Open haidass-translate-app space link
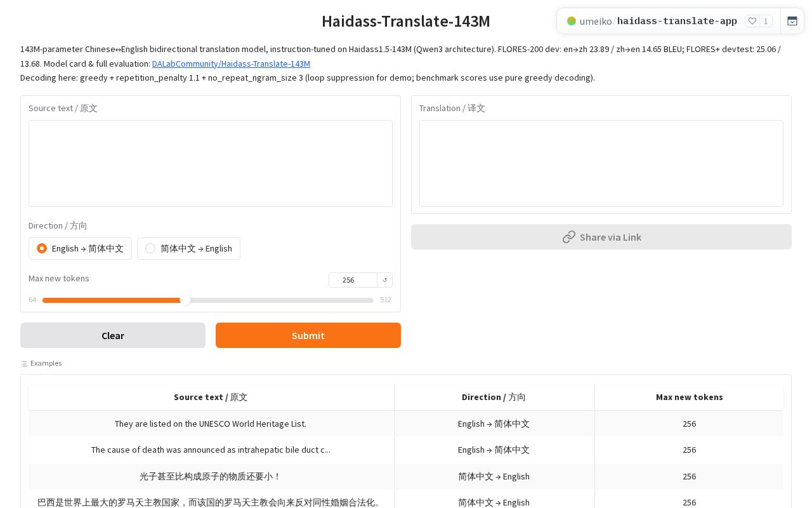This screenshot has height=508, width=812. pyautogui.click(x=677, y=21)
